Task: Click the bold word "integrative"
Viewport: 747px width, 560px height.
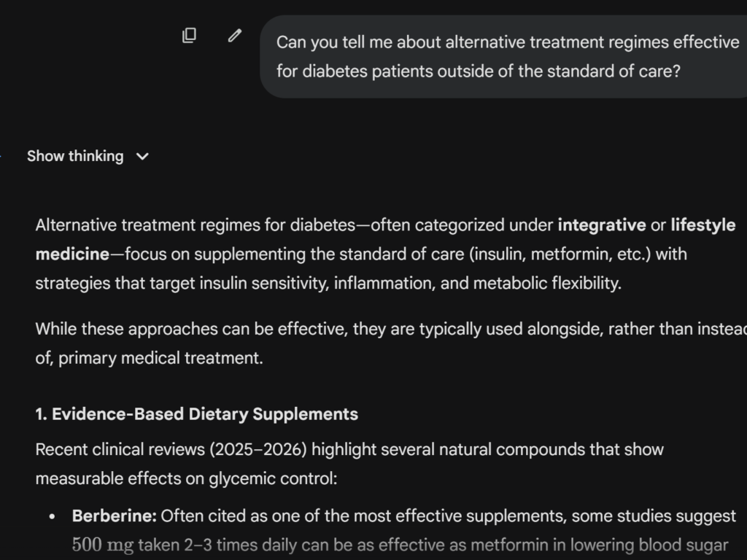Action: point(601,225)
